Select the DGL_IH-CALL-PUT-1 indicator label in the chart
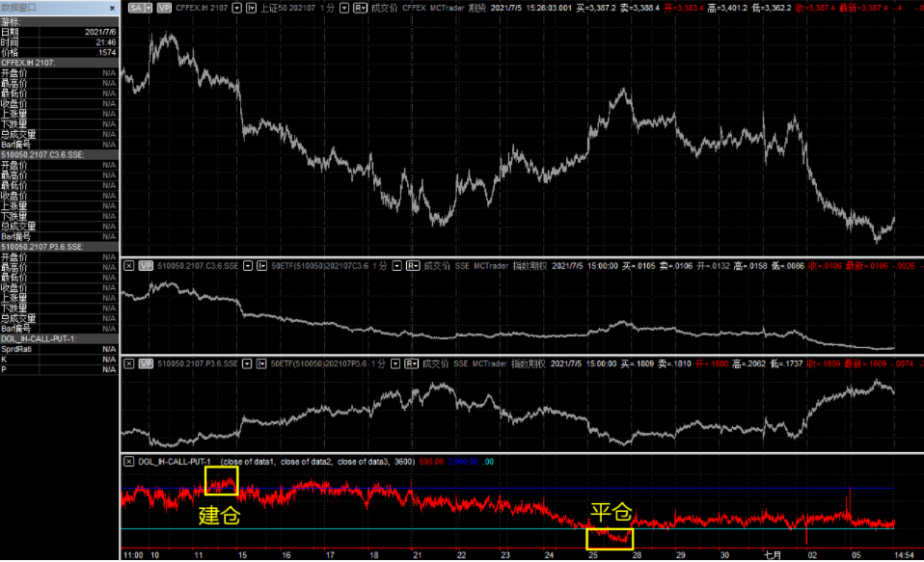 click(175, 462)
